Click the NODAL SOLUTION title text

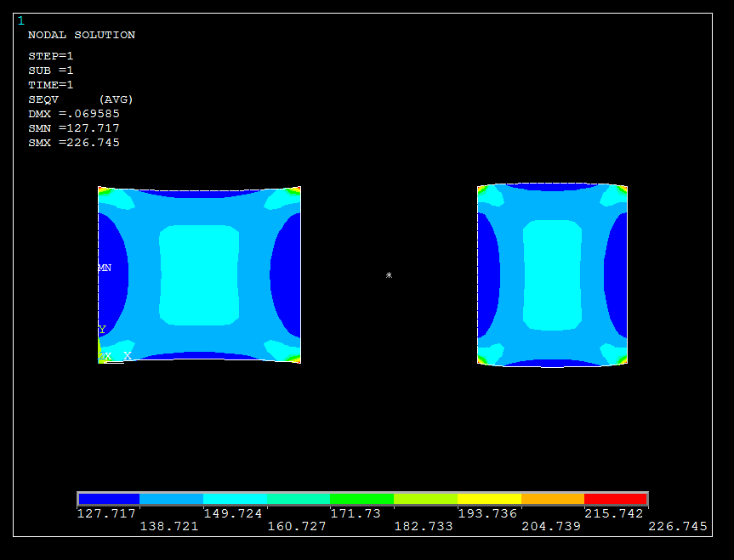81,35
